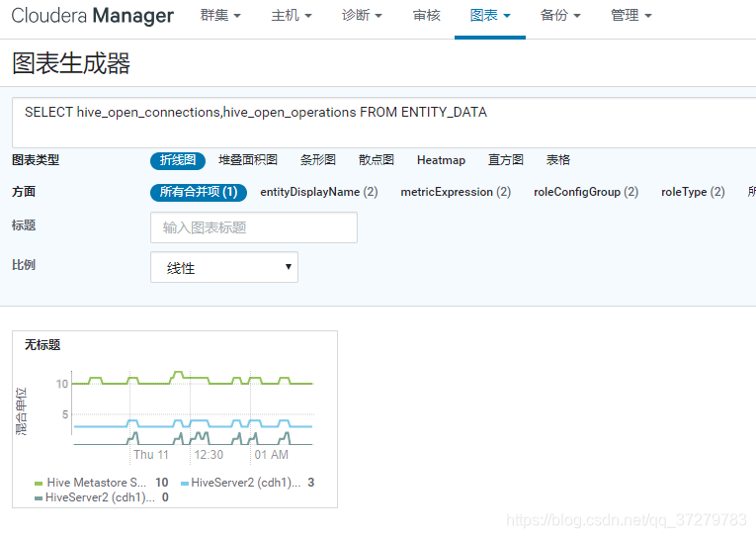This screenshot has width=756, height=538.
Task: Click HiveServer2 (cdh1) legend entry valued 0
Action: [x=102, y=497]
